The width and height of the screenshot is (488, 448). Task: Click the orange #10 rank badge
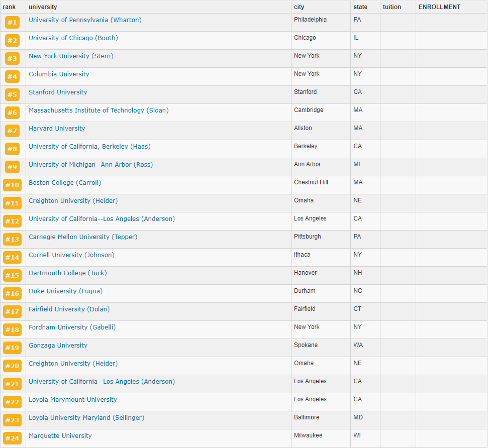[x=12, y=185]
